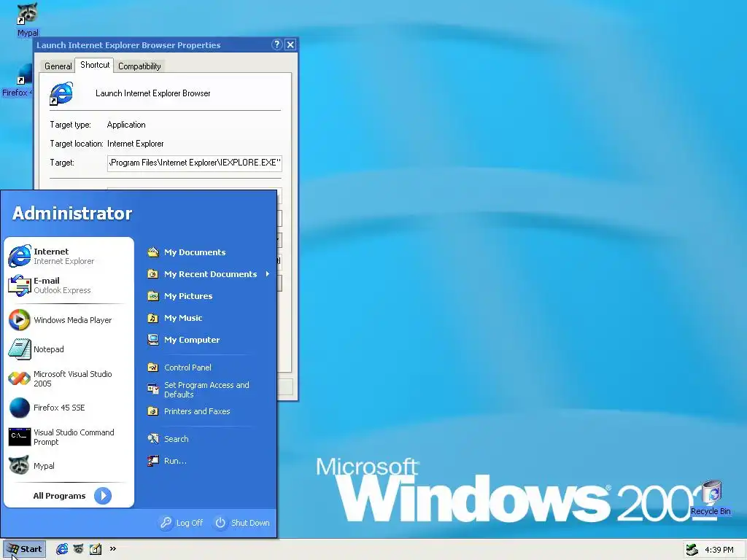Open Internet Explorer from pinned Start menu

click(x=69, y=256)
